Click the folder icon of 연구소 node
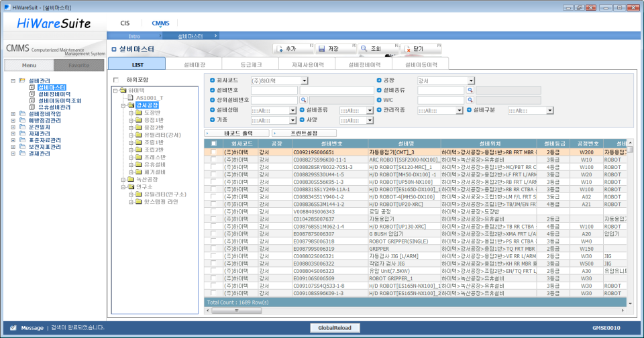Screen dimensions: 644x338 click(x=131, y=187)
